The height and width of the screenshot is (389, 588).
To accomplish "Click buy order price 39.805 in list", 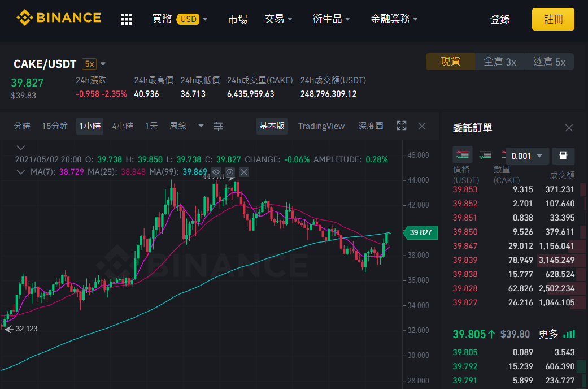I will pos(465,352).
